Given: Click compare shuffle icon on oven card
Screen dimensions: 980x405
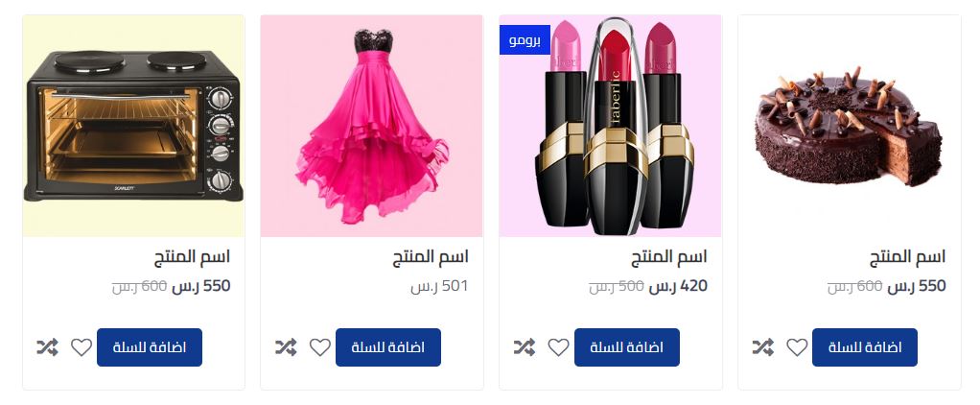Looking at the screenshot, I should coord(48,347).
